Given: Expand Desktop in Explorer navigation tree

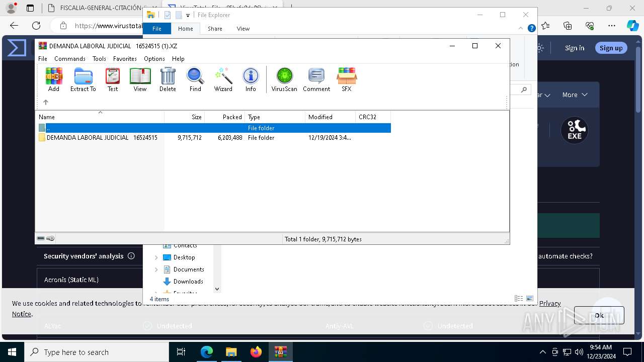Looking at the screenshot, I should click(156, 257).
